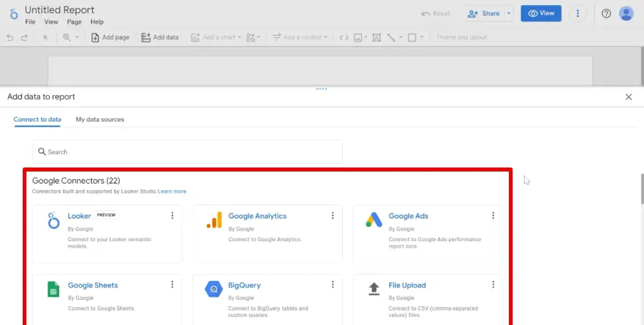Click the connector list vertical scrollbar
Screen dimensions: 644x325
point(642,188)
